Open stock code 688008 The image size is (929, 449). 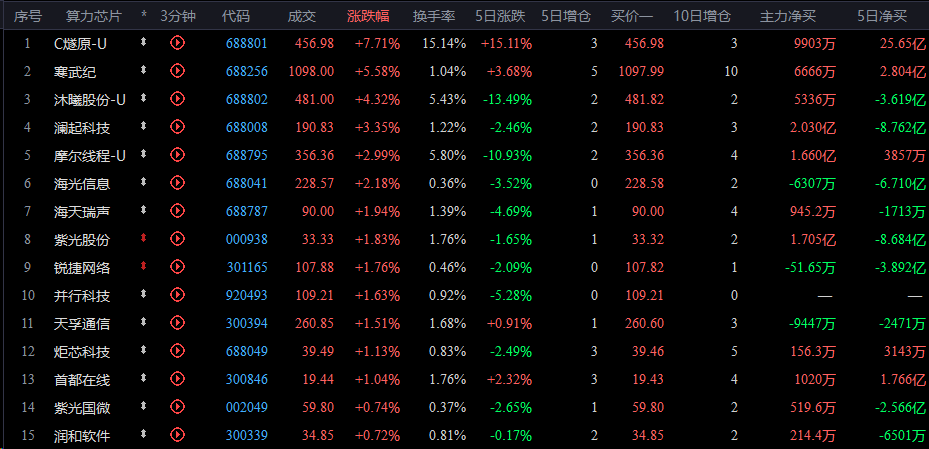(247, 127)
